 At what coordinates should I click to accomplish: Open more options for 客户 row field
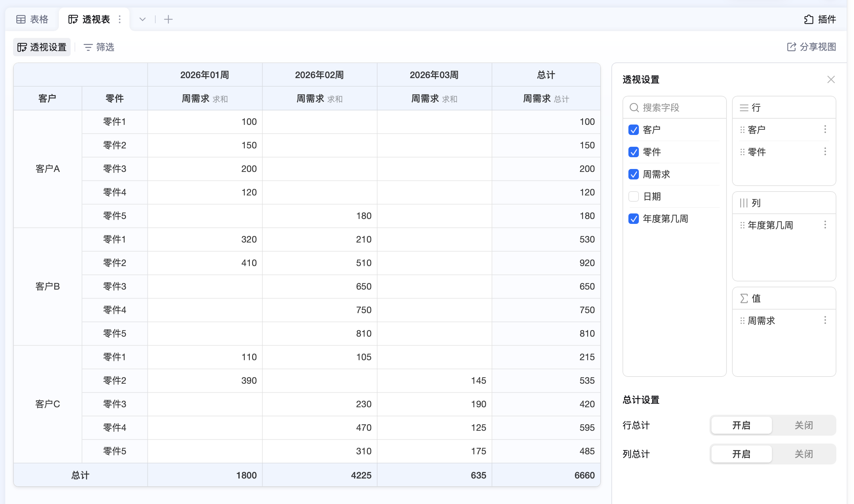[825, 129]
